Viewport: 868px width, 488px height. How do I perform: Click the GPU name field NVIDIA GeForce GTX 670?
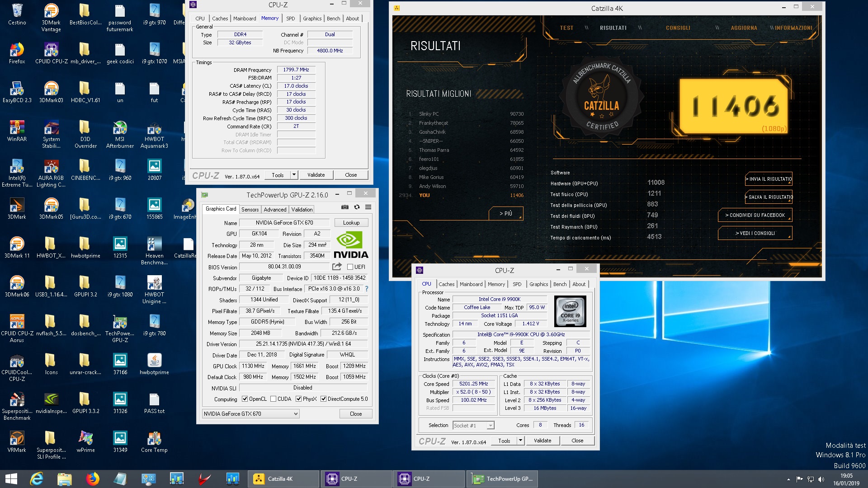pos(284,223)
